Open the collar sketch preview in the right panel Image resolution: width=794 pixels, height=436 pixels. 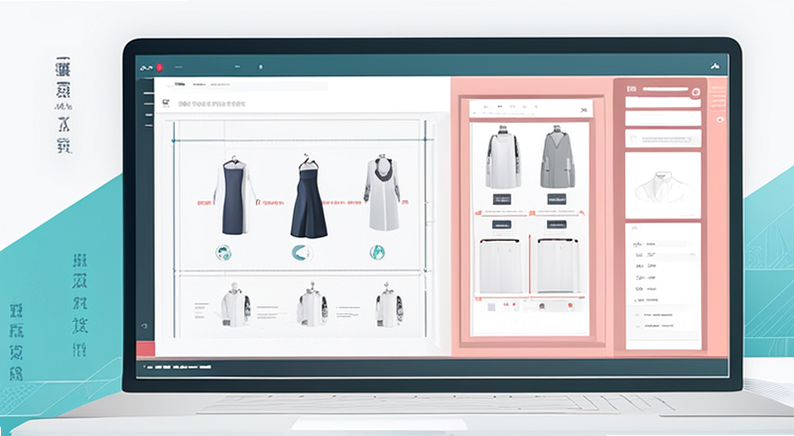pyautogui.click(x=663, y=185)
